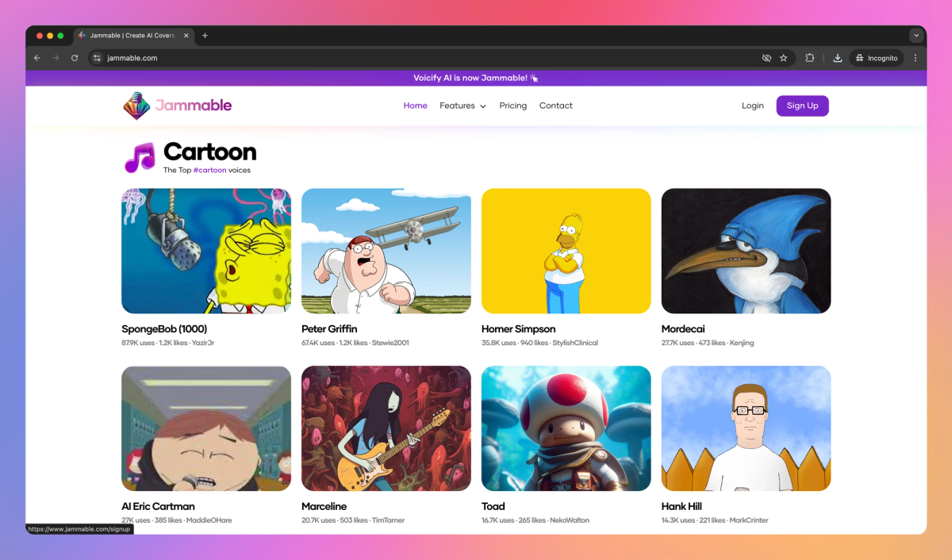Click the SpongeBob (1000) title text
The height and width of the screenshot is (560, 952).
[164, 329]
